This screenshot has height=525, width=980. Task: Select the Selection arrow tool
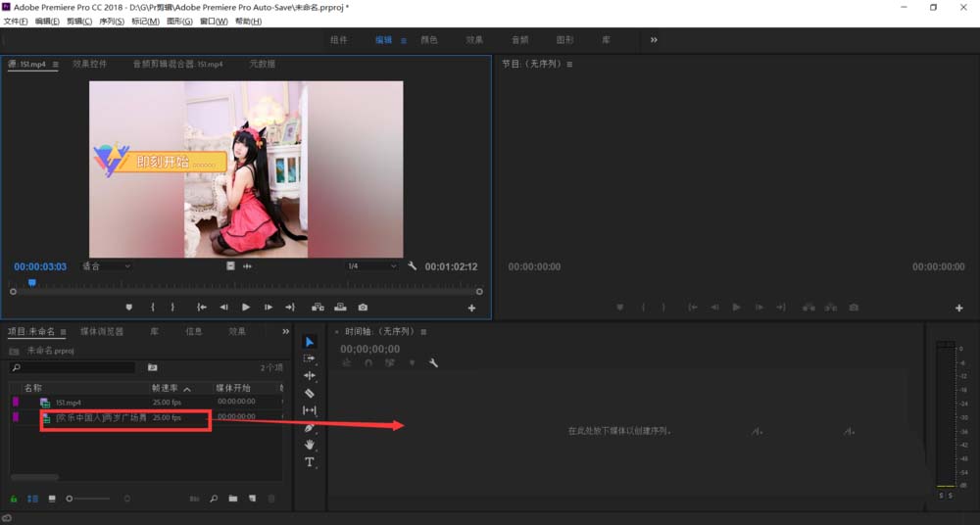click(310, 341)
